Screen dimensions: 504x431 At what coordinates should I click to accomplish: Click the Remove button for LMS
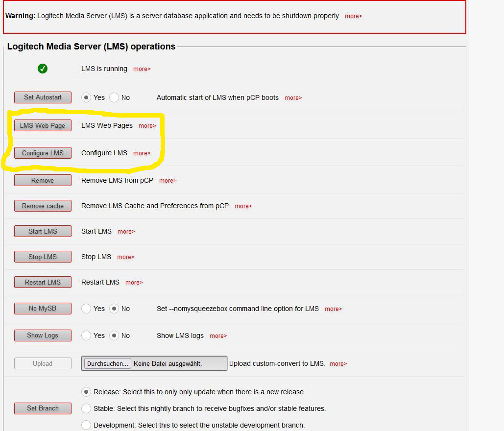pos(43,180)
